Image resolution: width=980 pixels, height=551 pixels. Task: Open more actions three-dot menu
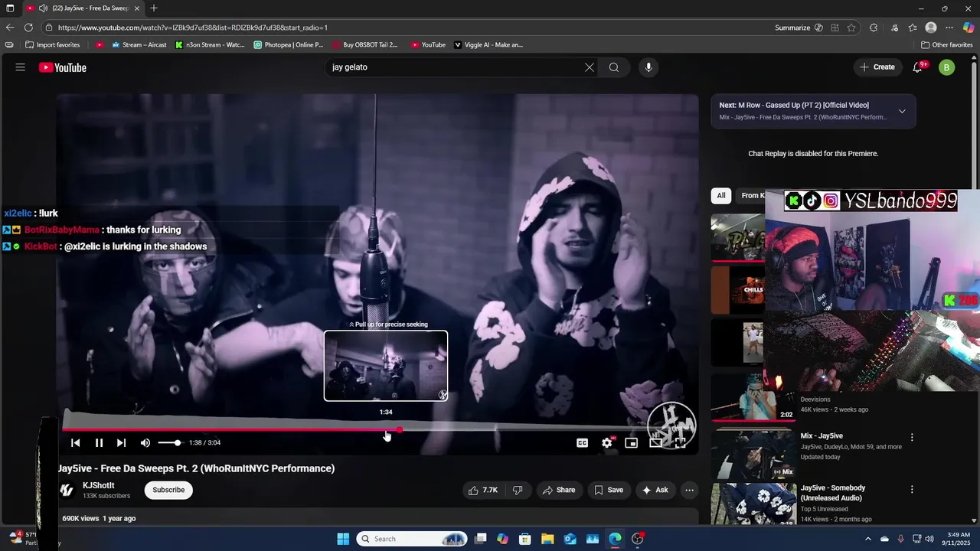pyautogui.click(x=690, y=490)
